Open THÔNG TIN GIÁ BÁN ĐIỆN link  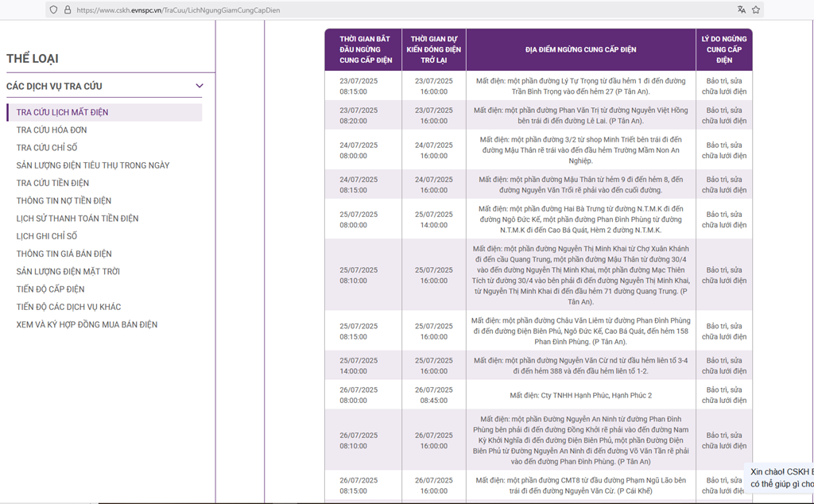[64, 254]
